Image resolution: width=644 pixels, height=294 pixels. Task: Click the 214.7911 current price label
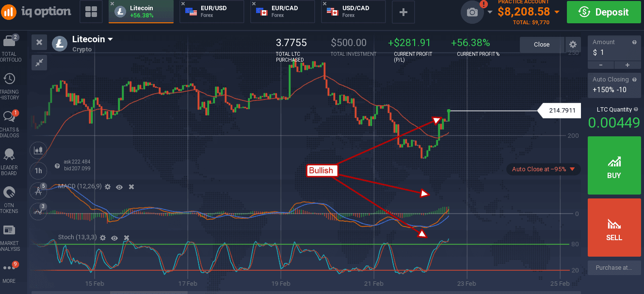pyautogui.click(x=559, y=111)
